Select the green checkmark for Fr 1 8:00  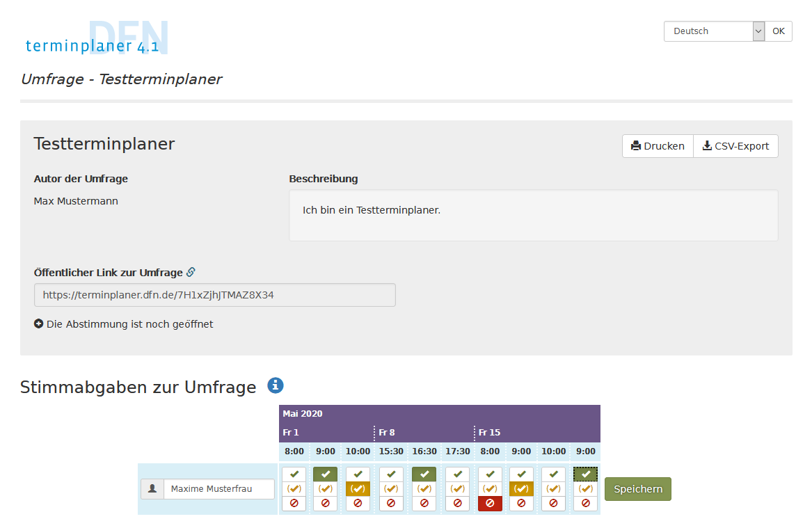(x=294, y=474)
